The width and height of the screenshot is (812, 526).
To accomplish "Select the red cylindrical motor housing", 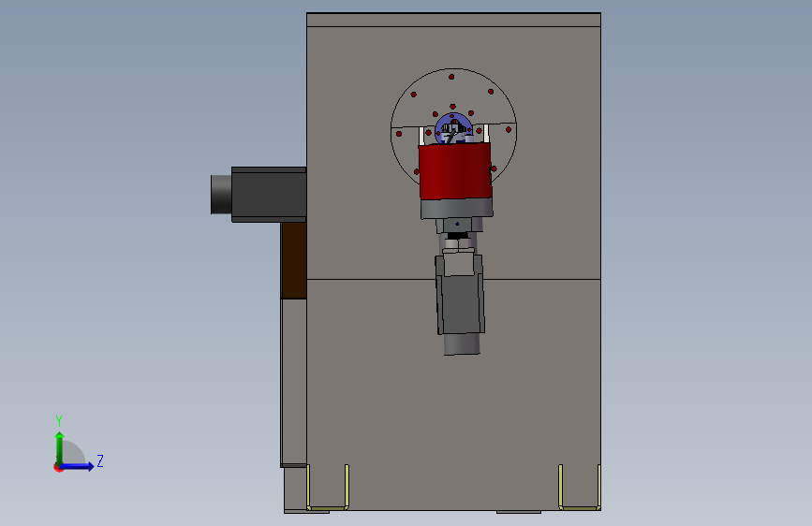I will [454, 171].
